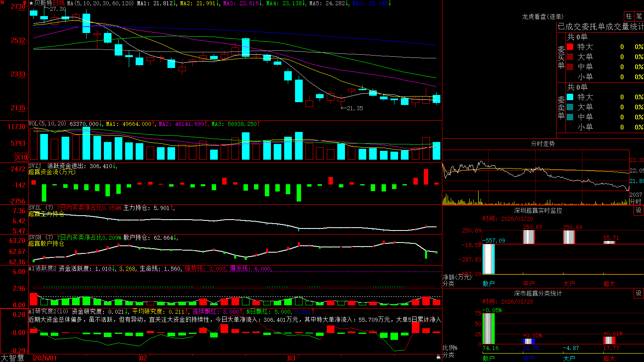The width and height of the screenshot is (644, 362).
Task: Open 设 settings for 深圳超赢实时监控
Action: point(639,210)
